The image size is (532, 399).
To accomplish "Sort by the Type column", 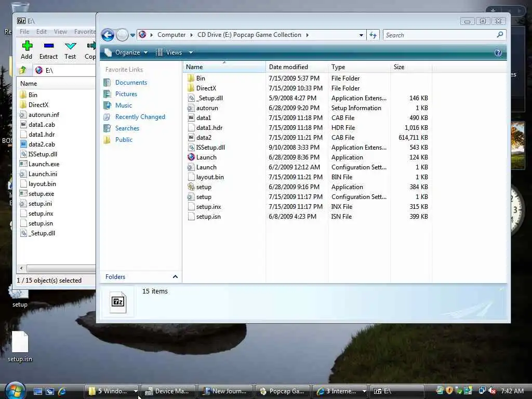I will [360, 67].
